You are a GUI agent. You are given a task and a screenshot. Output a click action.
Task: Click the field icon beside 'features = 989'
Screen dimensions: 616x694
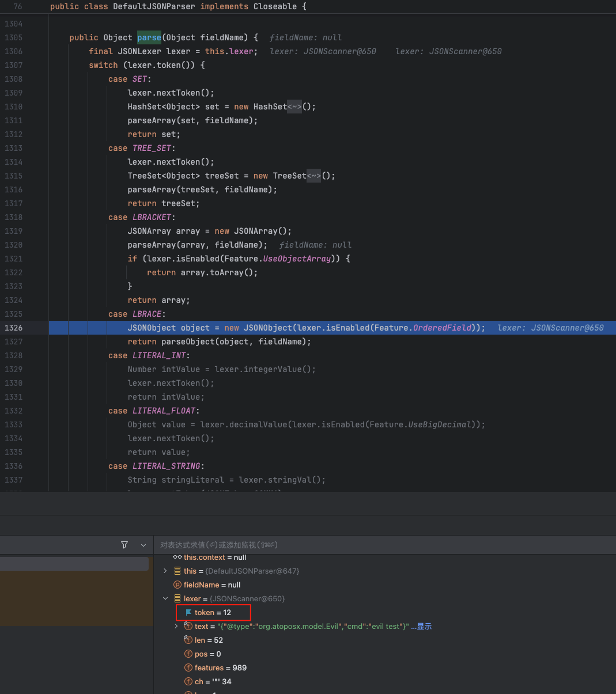188,668
